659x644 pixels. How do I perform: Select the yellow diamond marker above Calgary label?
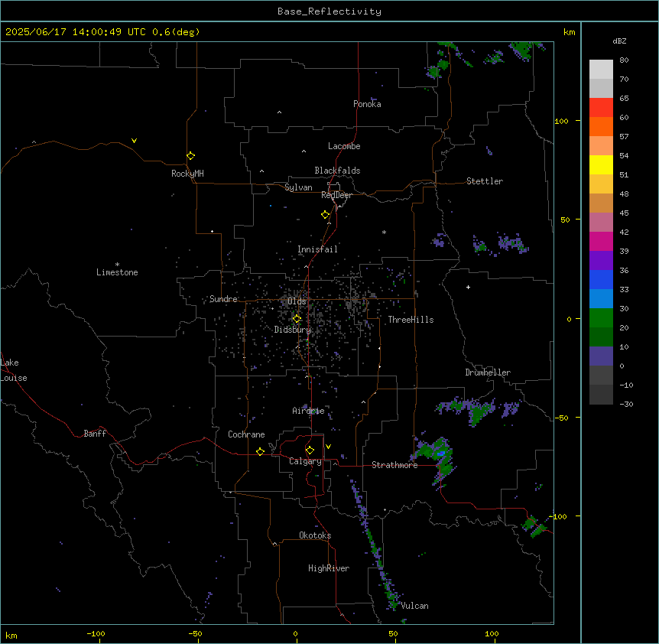(310, 450)
